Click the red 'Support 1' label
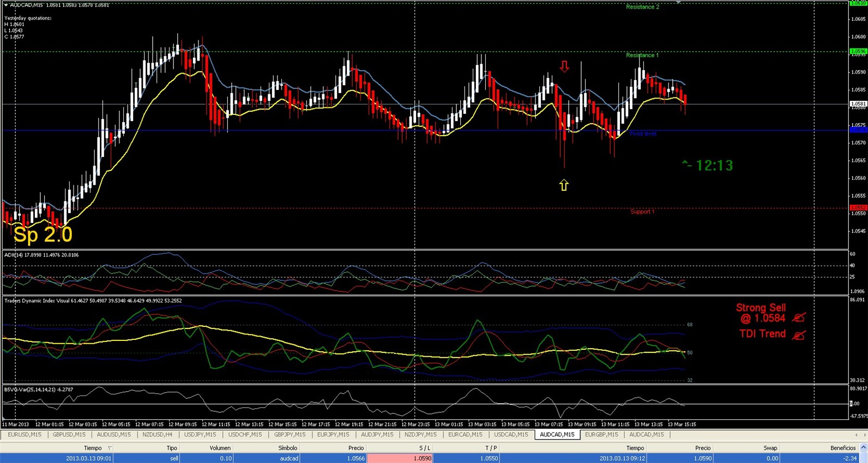The image size is (868, 463). 642,211
